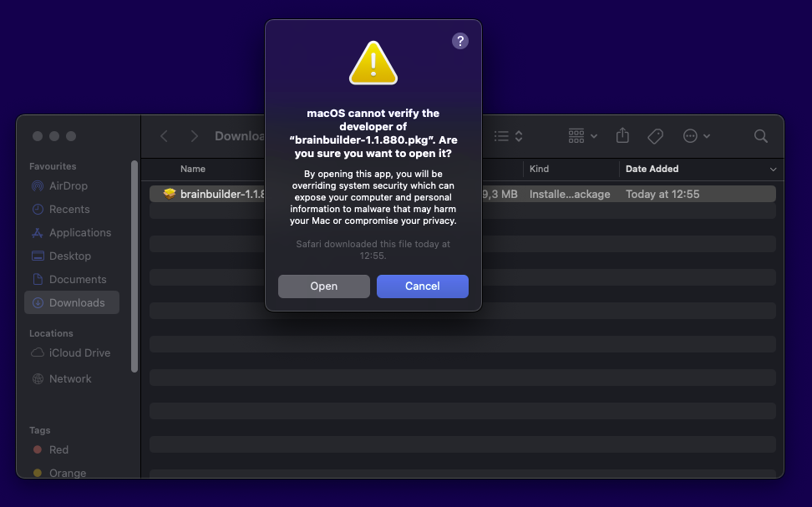Open the ellipsis action menu

pyautogui.click(x=696, y=135)
